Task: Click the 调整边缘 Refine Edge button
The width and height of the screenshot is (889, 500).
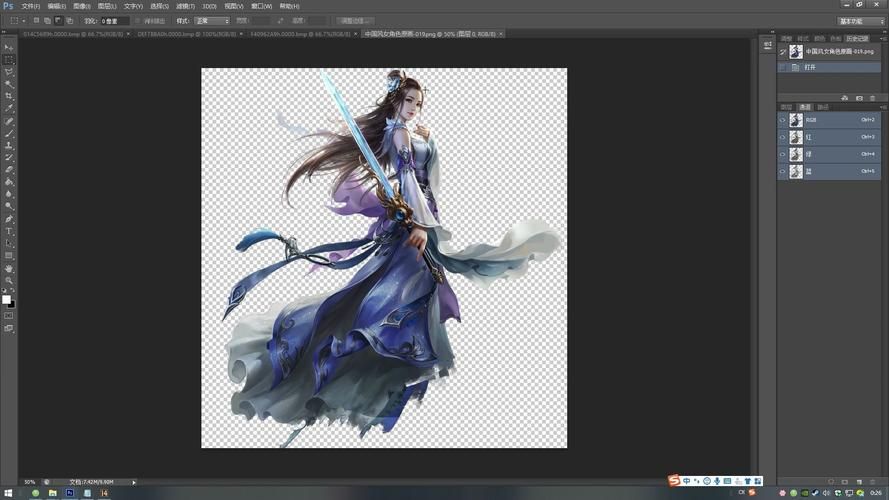Action: tap(354, 21)
